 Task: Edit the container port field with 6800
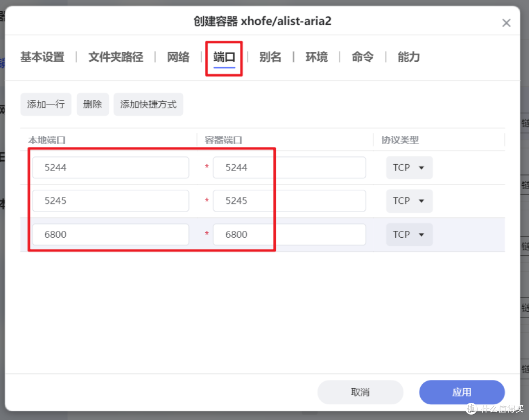pos(289,234)
